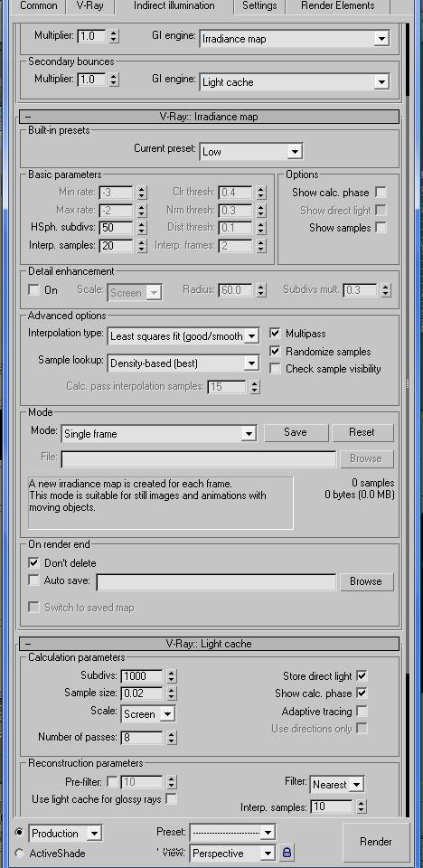Open primary GI engine Irradiance map dropdown

pos(294,39)
